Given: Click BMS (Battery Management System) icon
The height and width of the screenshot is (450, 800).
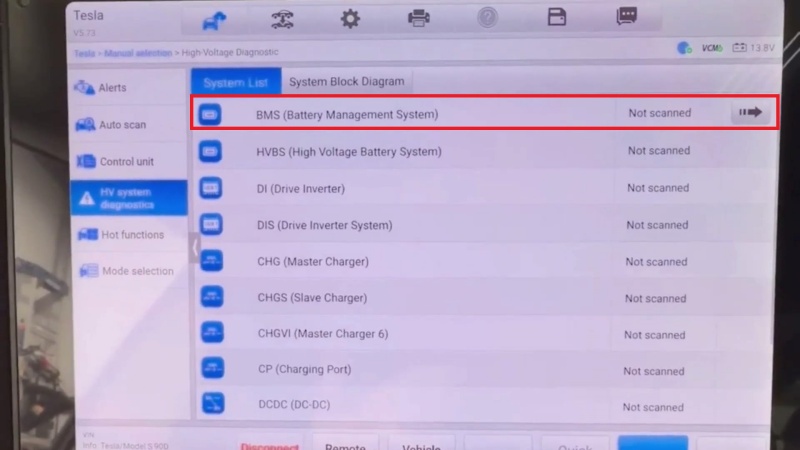Looking at the screenshot, I should coord(210,114).
